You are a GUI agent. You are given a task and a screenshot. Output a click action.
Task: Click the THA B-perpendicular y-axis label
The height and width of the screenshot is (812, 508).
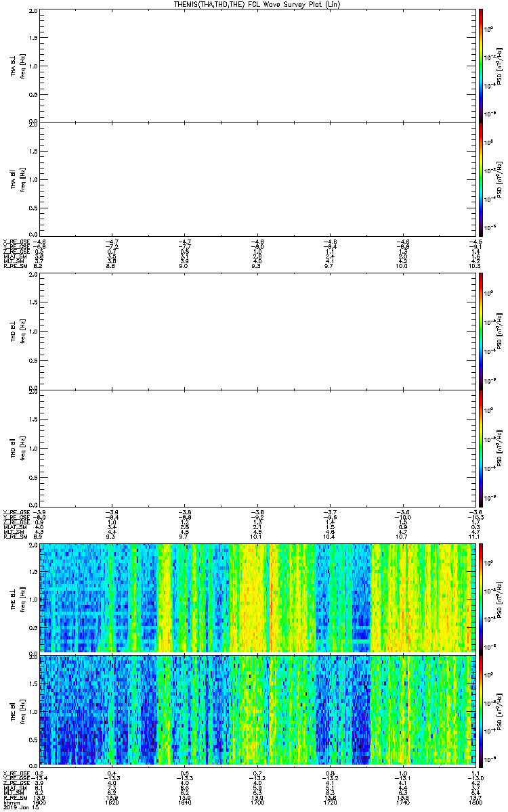(13, 65)
